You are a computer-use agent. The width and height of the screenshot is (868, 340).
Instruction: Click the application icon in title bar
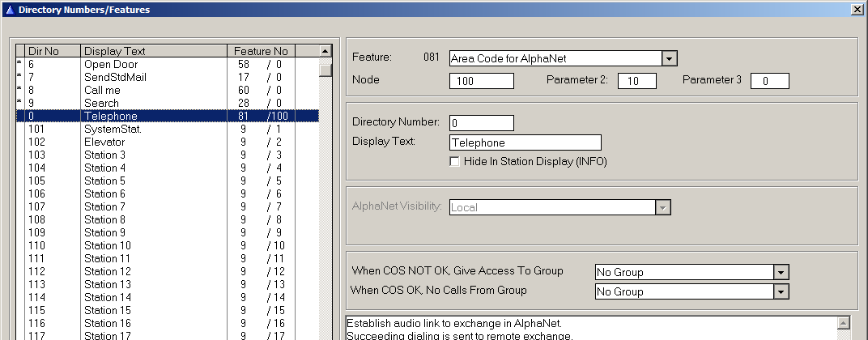coord(8,9)
